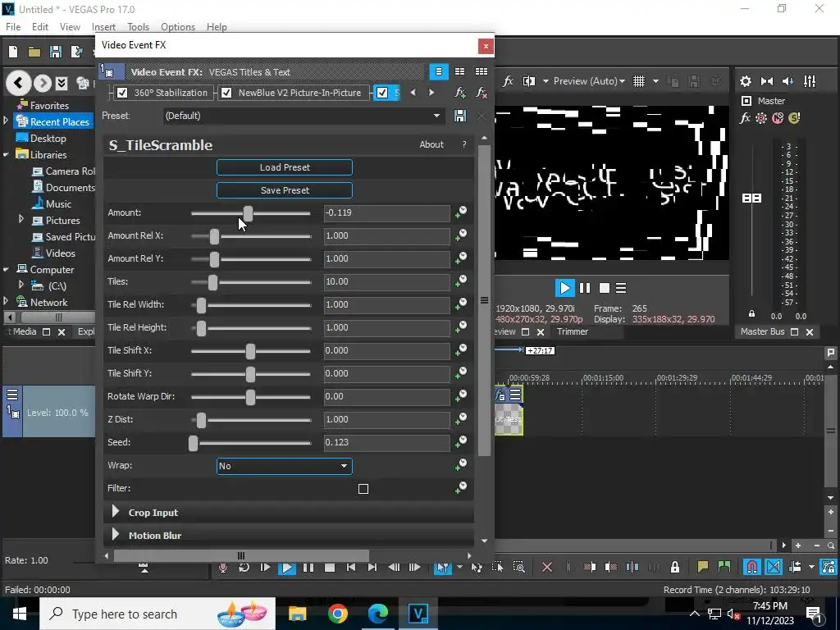This screenshot has width=840, height=630.
Task: Open the Tools menu
Action: tap(138, 27)
